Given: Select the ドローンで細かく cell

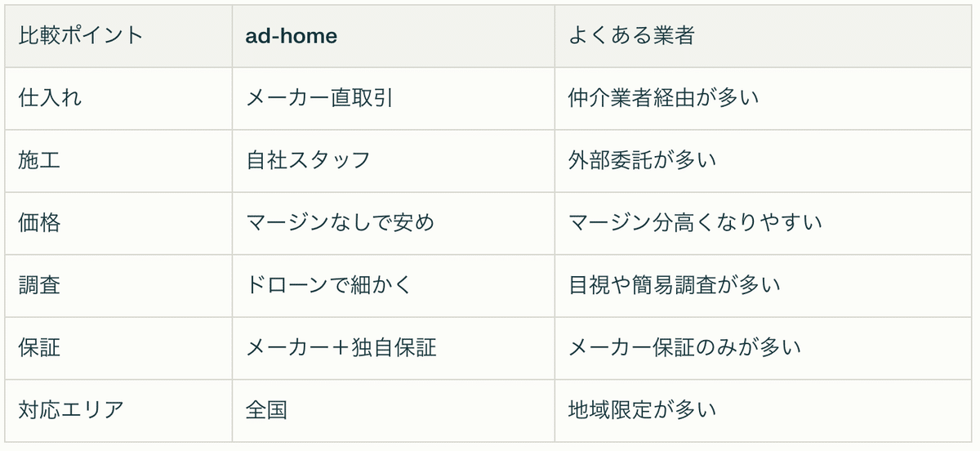Looking at the screenshot, I should point(329,285).
